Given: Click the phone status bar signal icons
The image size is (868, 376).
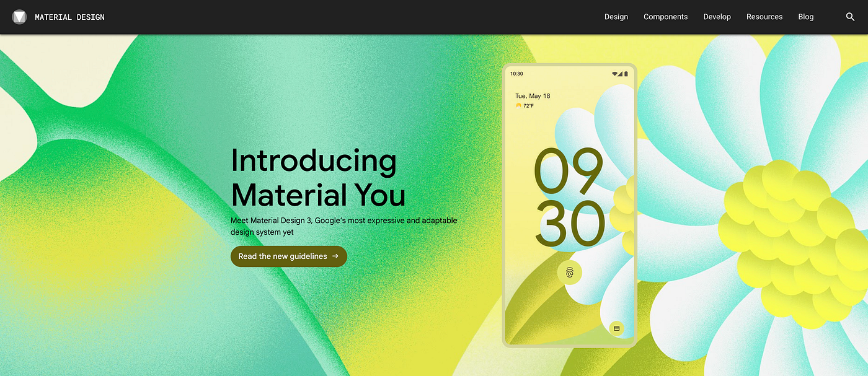Looking at the screenshot, I should pos(620,74).
